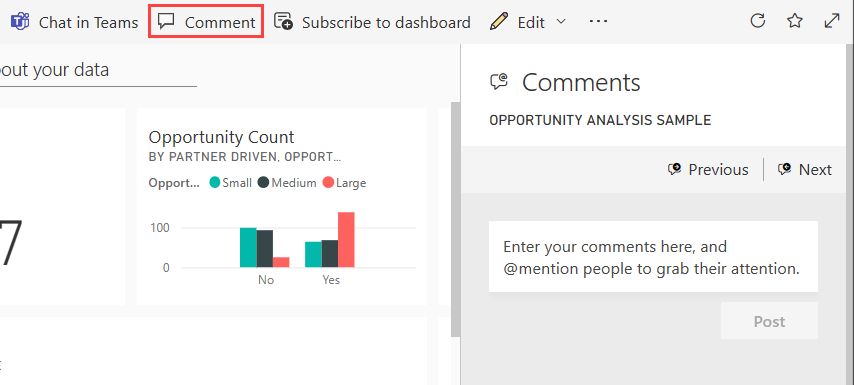
Task: Select Subscribe to dashboard
Action: point(372,22)
